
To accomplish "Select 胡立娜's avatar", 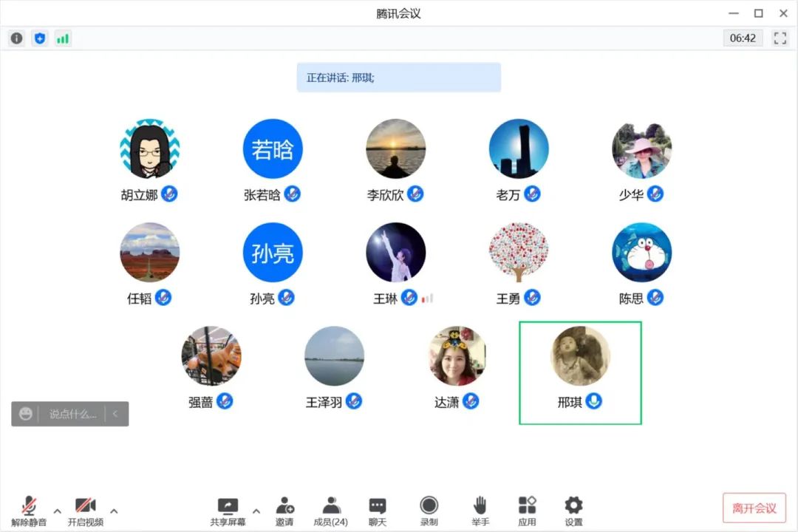I will [x=149, y=149].
